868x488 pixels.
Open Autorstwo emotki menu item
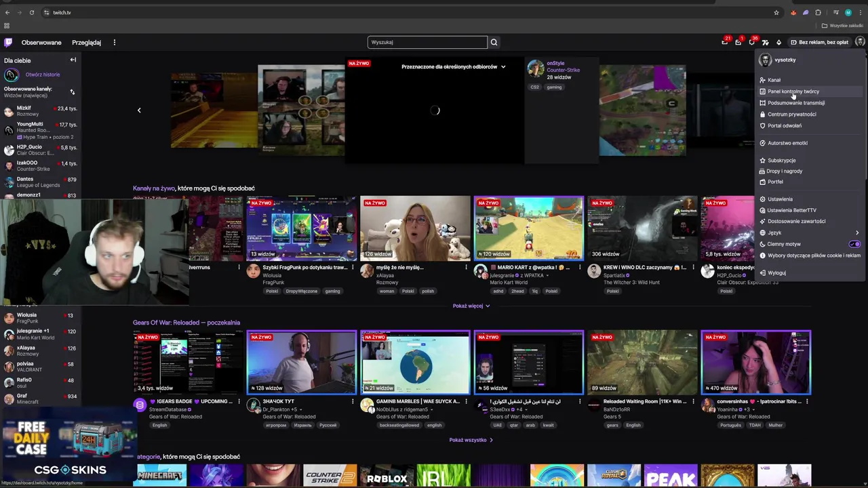point(810,143)
